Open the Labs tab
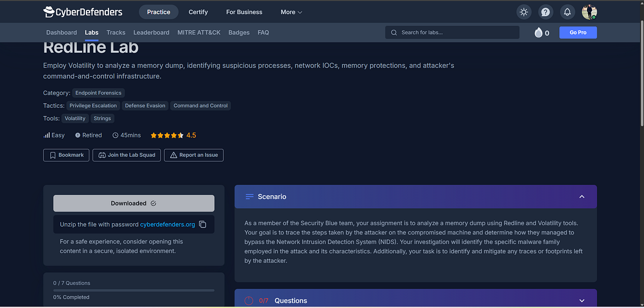This screenshot has width=644, height=308. tap(92, 33)
